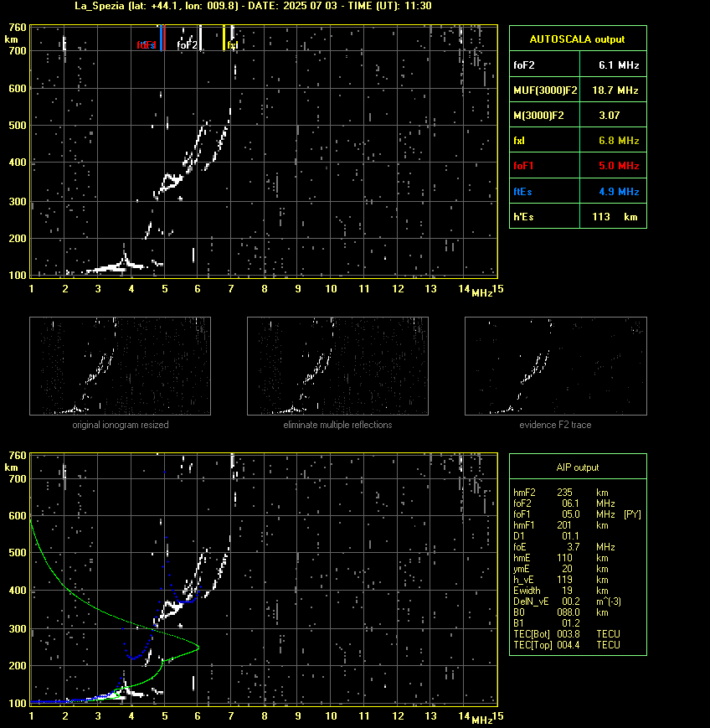Click the La_Spezia date and time title
710x728 pixels.
pos(253,6)
